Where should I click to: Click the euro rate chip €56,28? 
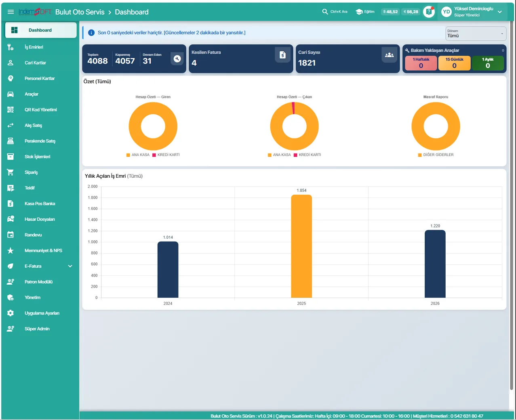click(x=411, y=12)
